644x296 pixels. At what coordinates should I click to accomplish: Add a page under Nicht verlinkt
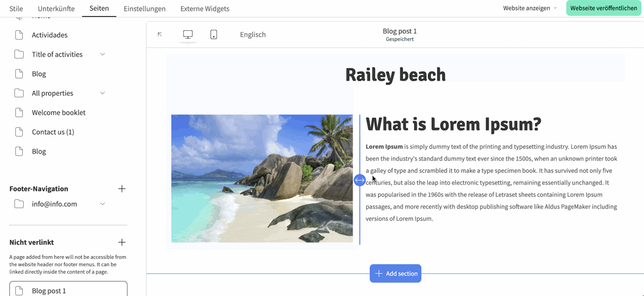[122, 242]
